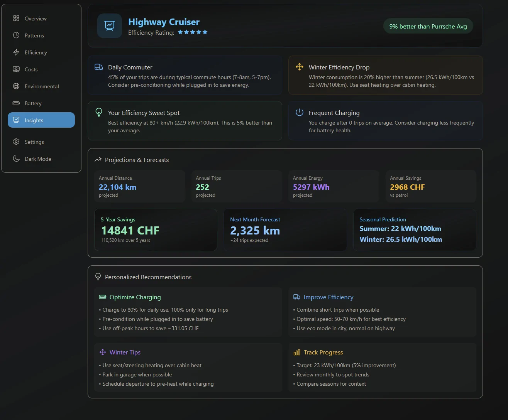508x420 pixels.
Task: Click 'Target: 23 kWh/100km' progress line
Action: (344, 365)
